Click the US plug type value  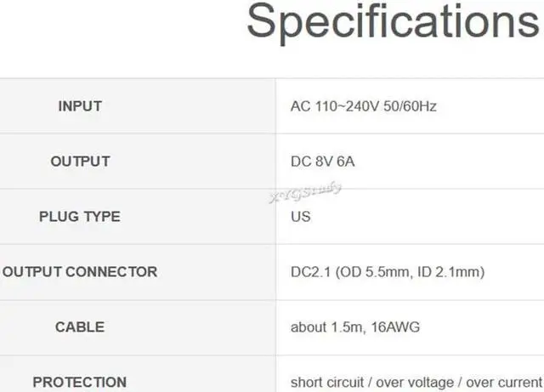pos(301,217)
